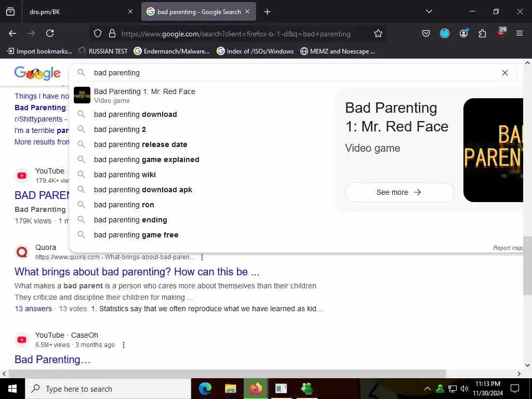Open the Pocket save icon

pyautogui.click(x=426, y=33)
